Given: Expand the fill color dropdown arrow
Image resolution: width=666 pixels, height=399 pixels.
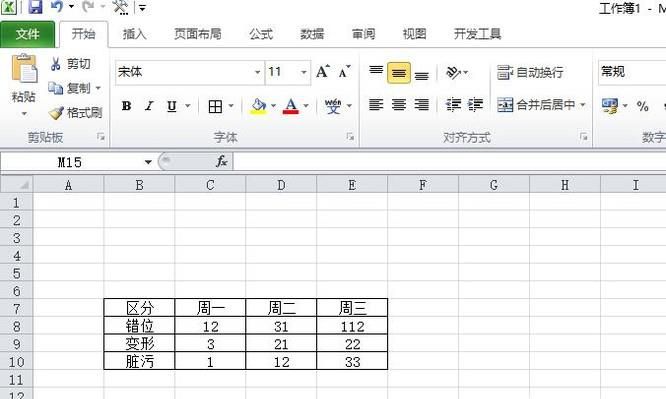Looking at the screenshot, I should pos(273,106).
